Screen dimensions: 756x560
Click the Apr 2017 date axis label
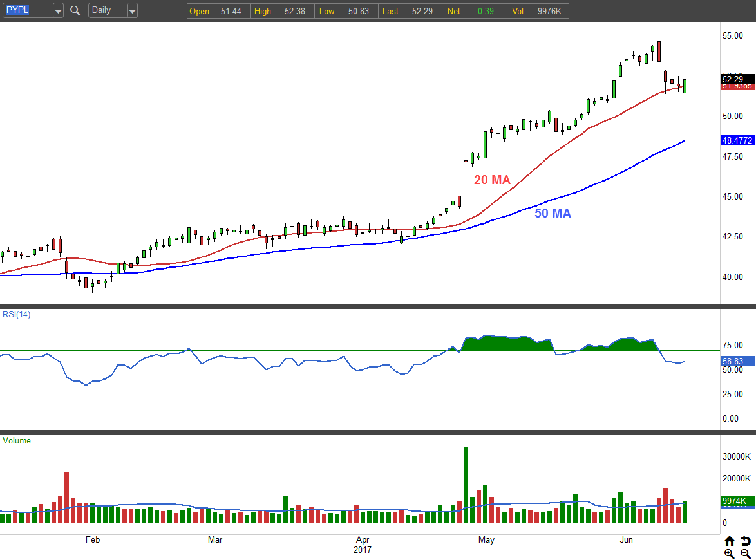(363, 545)
